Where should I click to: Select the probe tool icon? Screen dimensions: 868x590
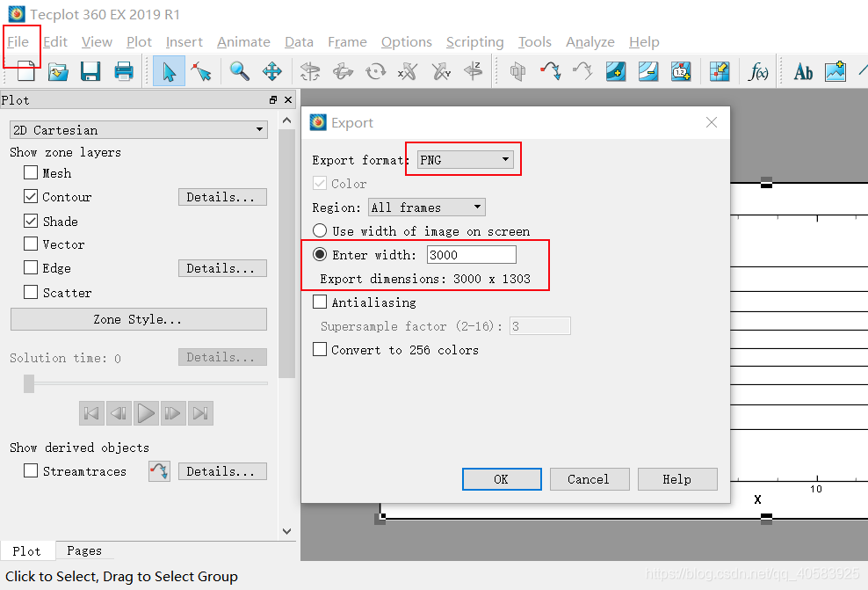[720, 71]
